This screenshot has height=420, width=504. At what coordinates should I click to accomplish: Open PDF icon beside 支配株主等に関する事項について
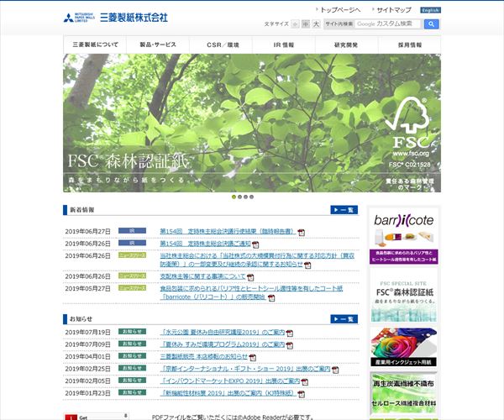[250, 277]
